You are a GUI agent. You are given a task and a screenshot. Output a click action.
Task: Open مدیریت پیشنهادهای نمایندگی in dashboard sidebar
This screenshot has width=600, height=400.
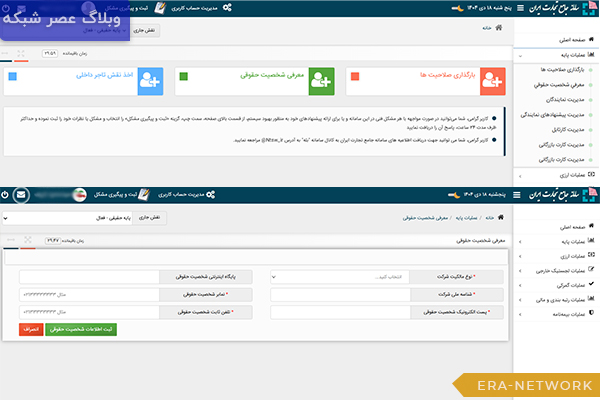pyautogui.click(x=552, y=115)
